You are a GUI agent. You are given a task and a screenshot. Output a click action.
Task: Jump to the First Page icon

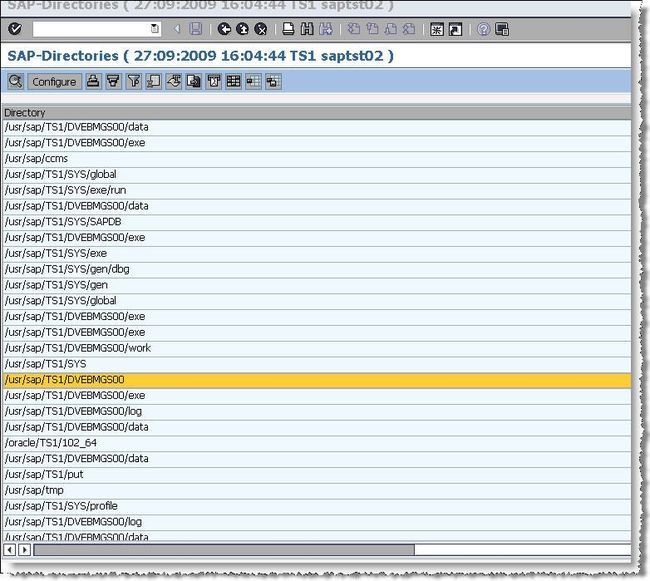(x=354, y=29)
